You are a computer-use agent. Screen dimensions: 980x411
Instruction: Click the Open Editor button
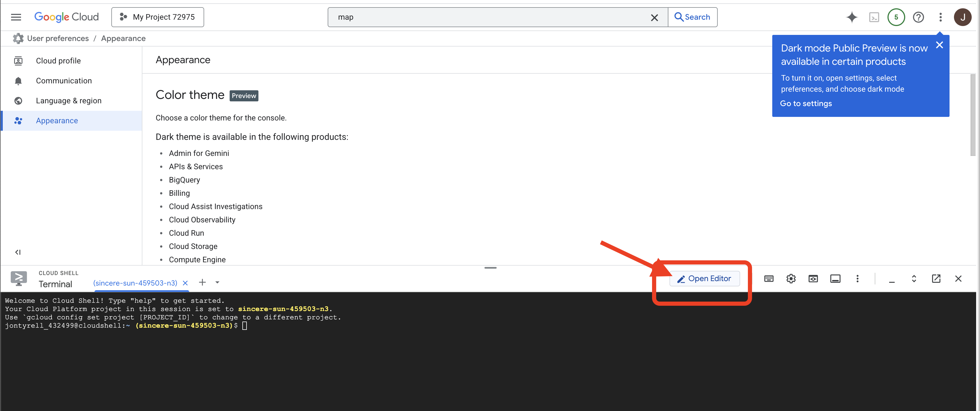click(704, 279)
